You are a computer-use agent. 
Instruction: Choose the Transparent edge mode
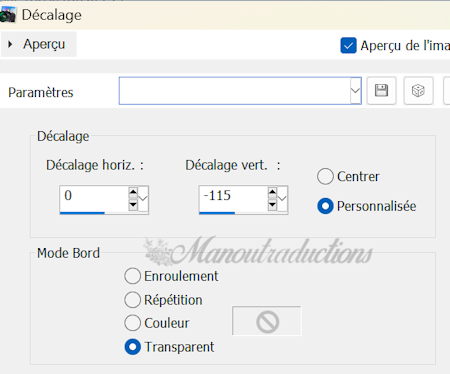132,347
